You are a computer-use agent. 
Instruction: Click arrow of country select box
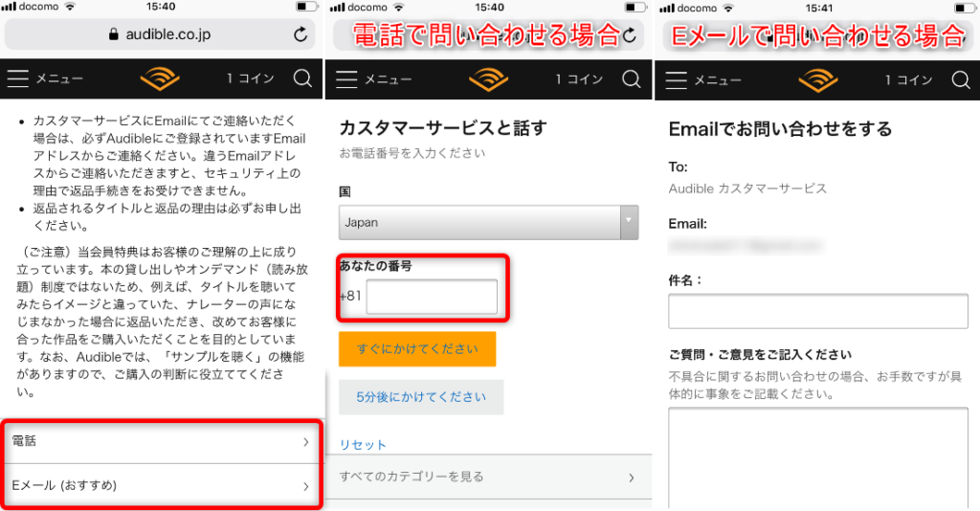[x=629, y=222]
